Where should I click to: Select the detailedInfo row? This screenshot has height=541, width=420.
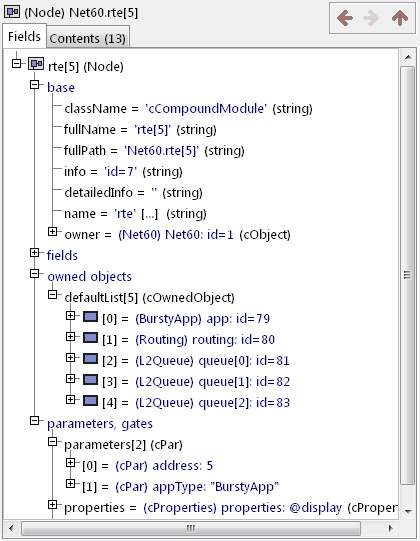coord(134,193)
